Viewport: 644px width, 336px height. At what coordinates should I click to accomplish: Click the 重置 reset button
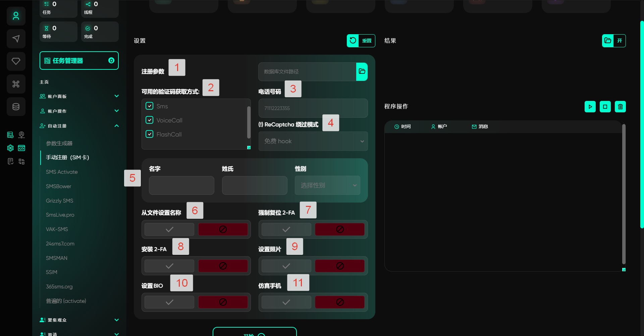point(361,41)
